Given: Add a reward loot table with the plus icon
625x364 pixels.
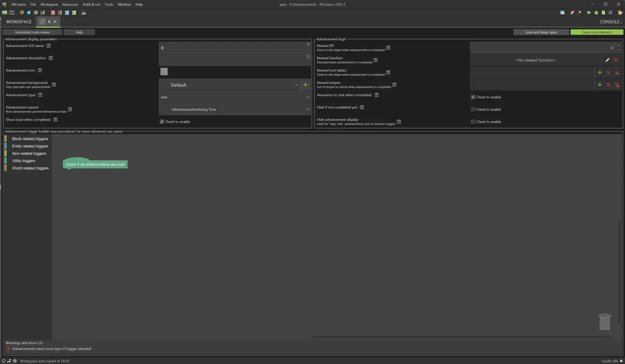Looking at the screenshot, I should coord(600,72).
